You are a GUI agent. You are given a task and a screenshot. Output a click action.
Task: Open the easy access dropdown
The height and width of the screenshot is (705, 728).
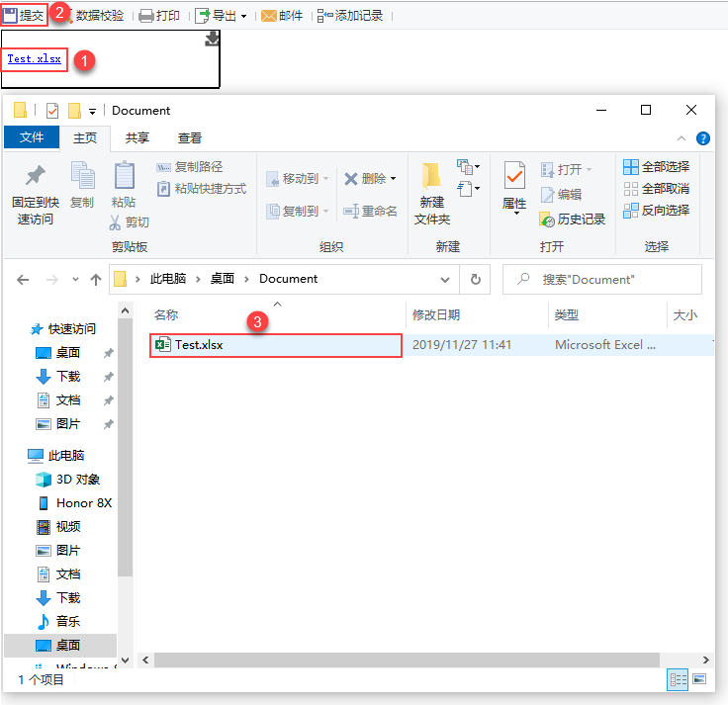click(x=468, y=189)
